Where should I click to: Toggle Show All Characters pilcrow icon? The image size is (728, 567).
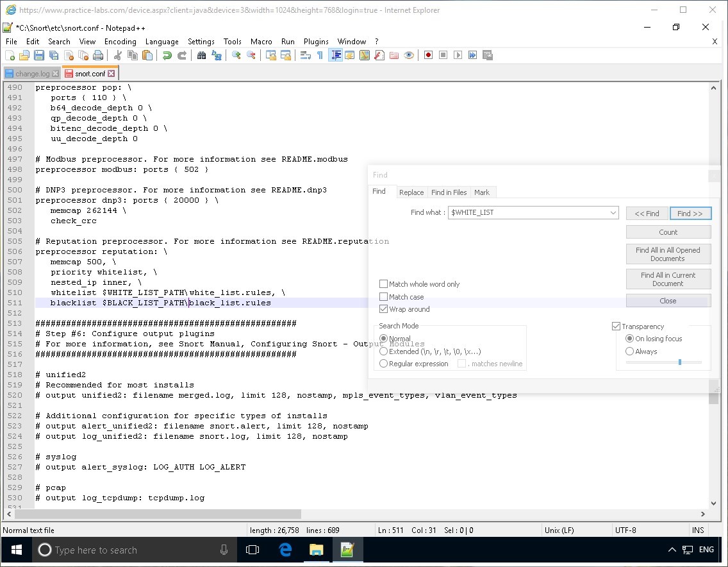click(x=320, y=55)
